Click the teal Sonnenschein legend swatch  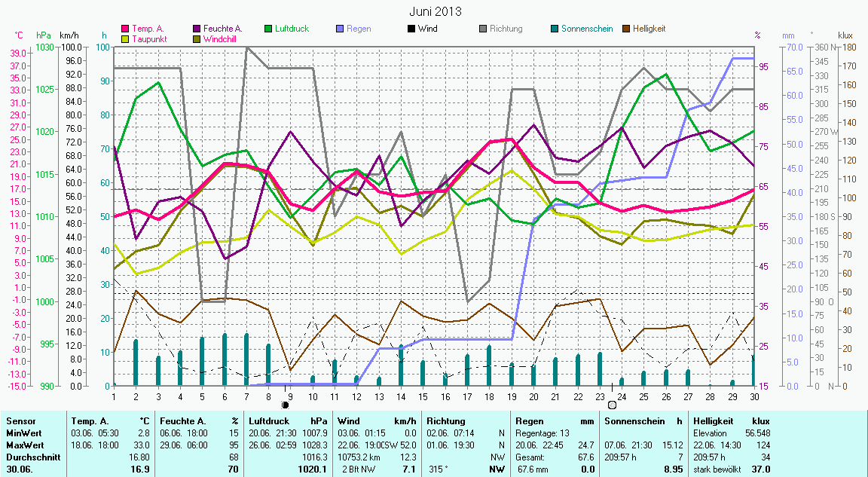pos(555,29)
